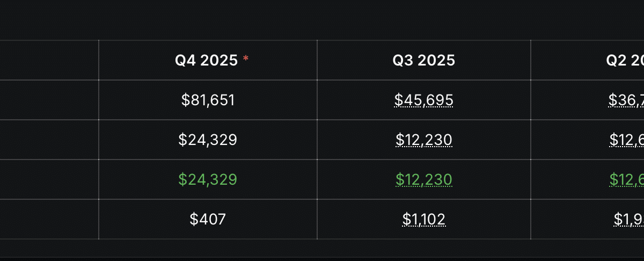The image size is (644, 261).
Task: Click the empty header cell left of Q4 2025
Action: point(48,61)
